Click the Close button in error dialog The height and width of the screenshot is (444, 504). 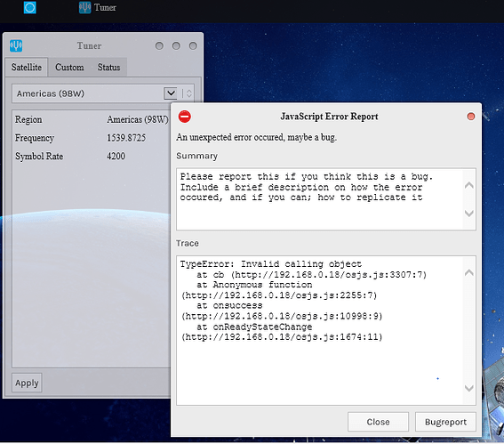tap(378, 422)
